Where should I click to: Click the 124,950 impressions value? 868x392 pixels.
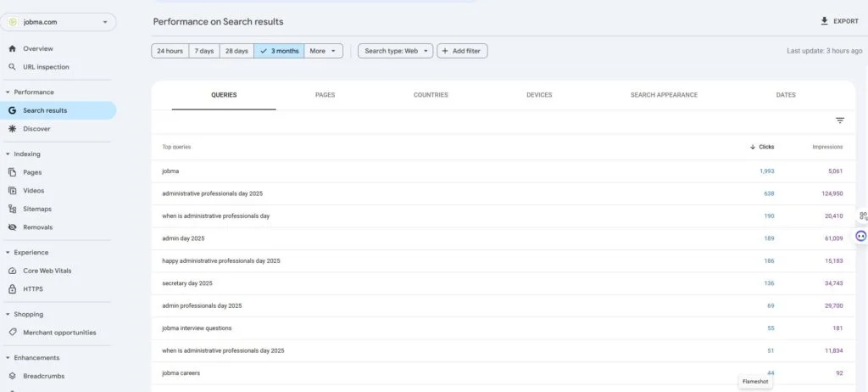pos(832,194)
